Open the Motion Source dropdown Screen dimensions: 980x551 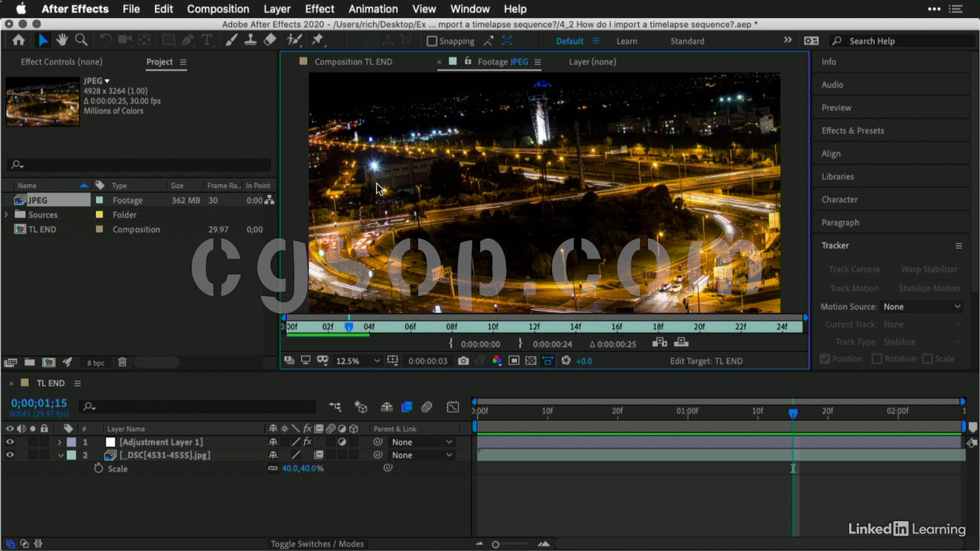[922, 307]
